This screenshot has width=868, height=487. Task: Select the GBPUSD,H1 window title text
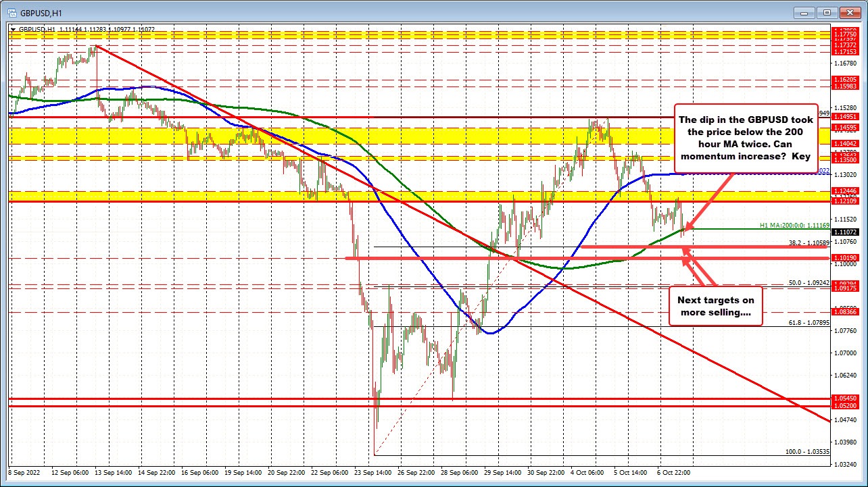click(40, 12)
